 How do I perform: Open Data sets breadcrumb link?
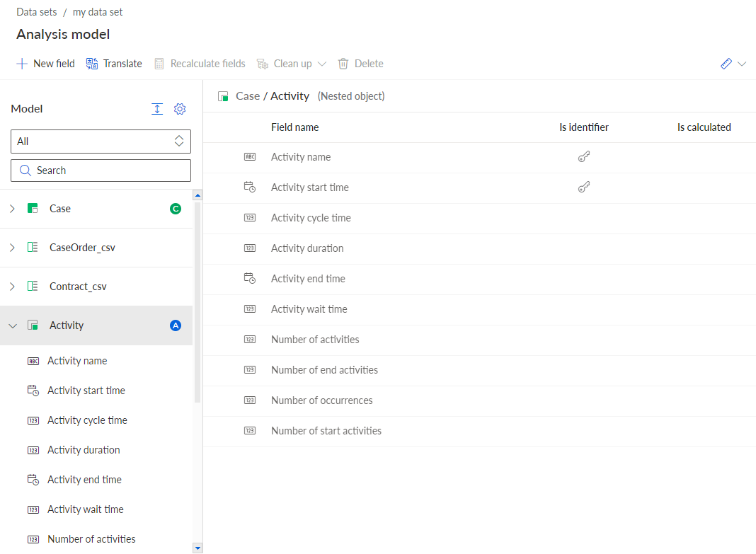[37, 12]
